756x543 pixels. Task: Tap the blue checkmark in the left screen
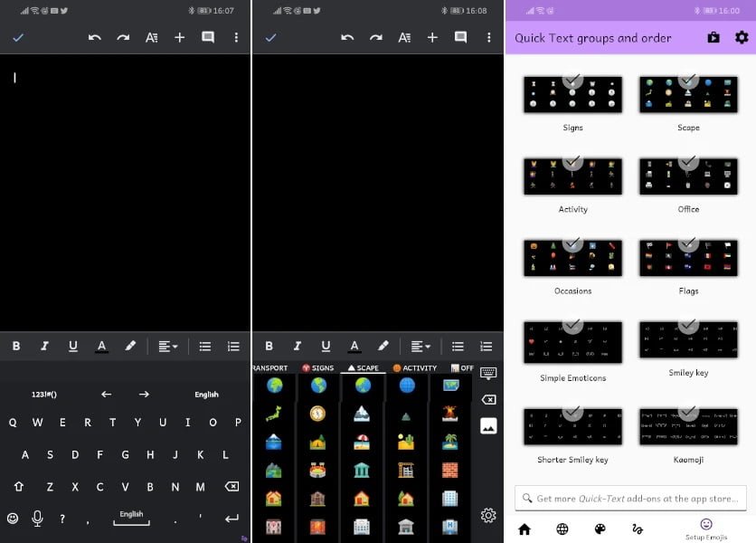click(x=18, y=38)
